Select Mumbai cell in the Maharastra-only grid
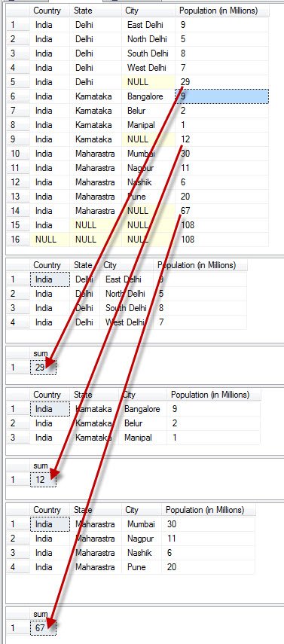284x644 pixels. 142,524
